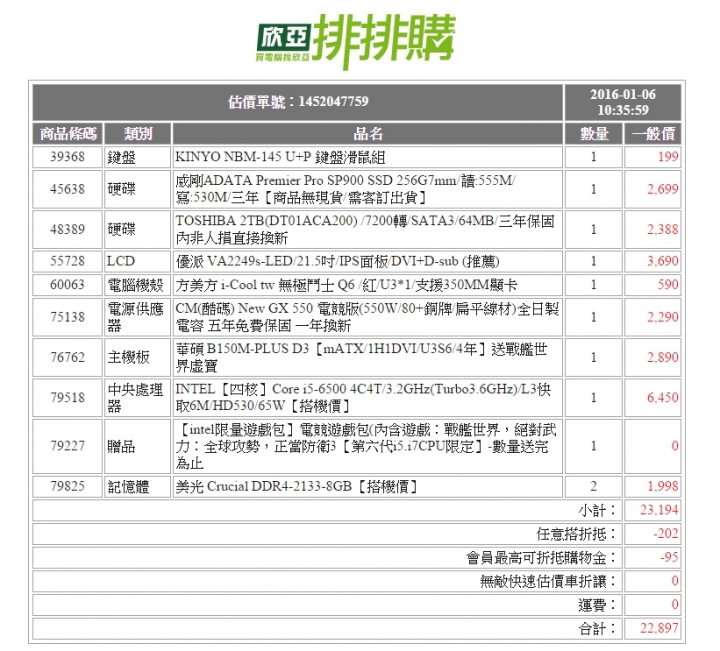720x651 pixels.
Task: Click the 鍵盤 category cell
Action: (138, 157)
